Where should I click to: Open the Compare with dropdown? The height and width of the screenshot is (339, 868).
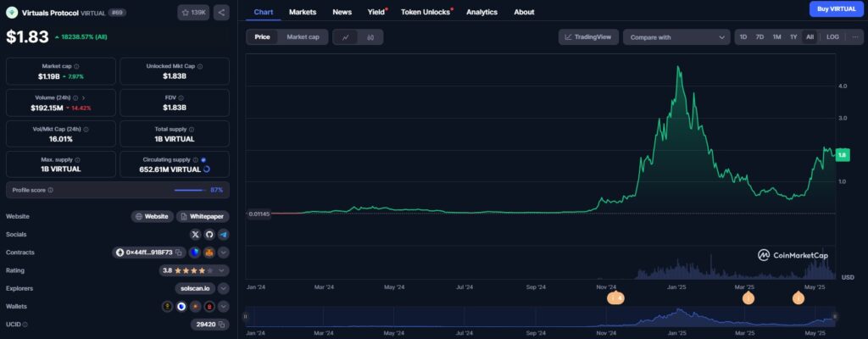coord(676,37)
